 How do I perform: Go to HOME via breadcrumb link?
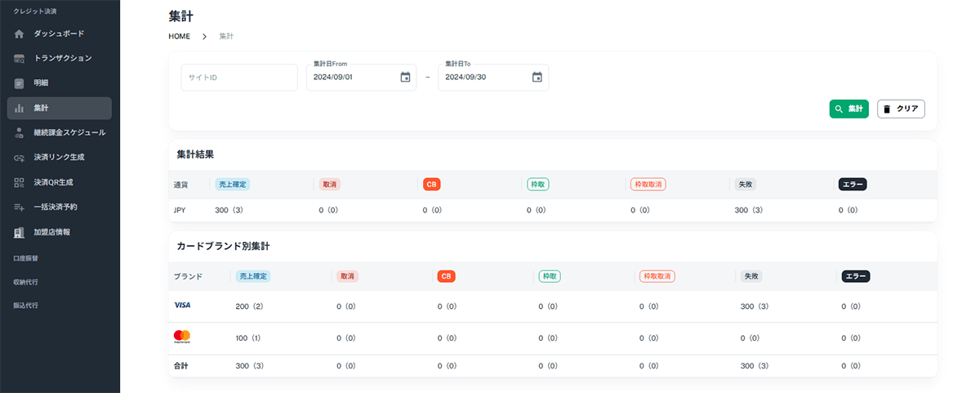tap(179, 37)
